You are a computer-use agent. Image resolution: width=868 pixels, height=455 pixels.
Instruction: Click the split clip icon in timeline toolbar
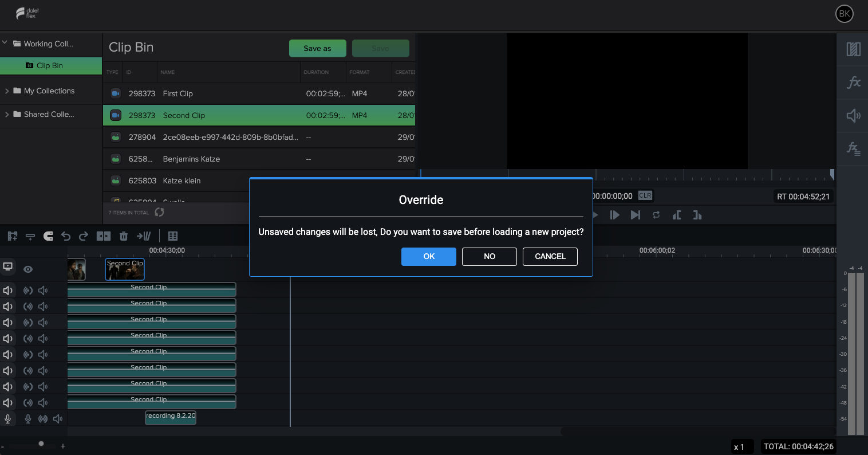104,236
